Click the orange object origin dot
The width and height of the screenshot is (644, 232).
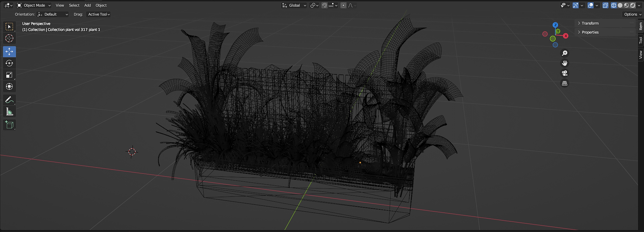(360, 162)
